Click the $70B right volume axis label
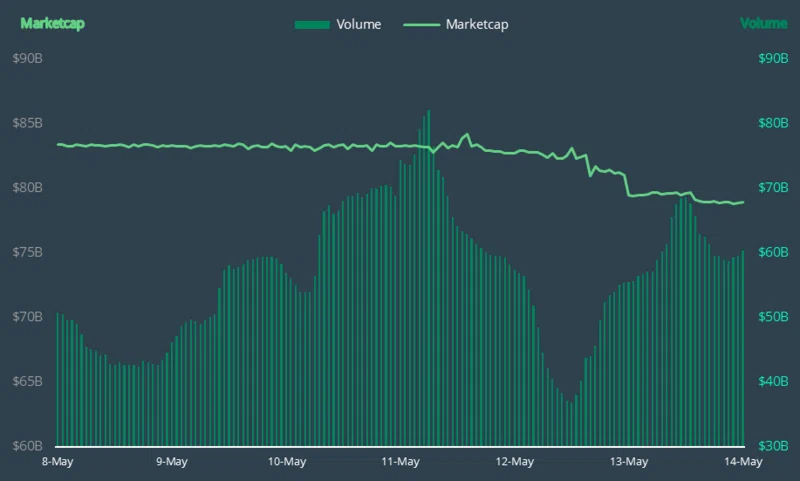Screen dimensions: 800x481 tap(773, 188)
